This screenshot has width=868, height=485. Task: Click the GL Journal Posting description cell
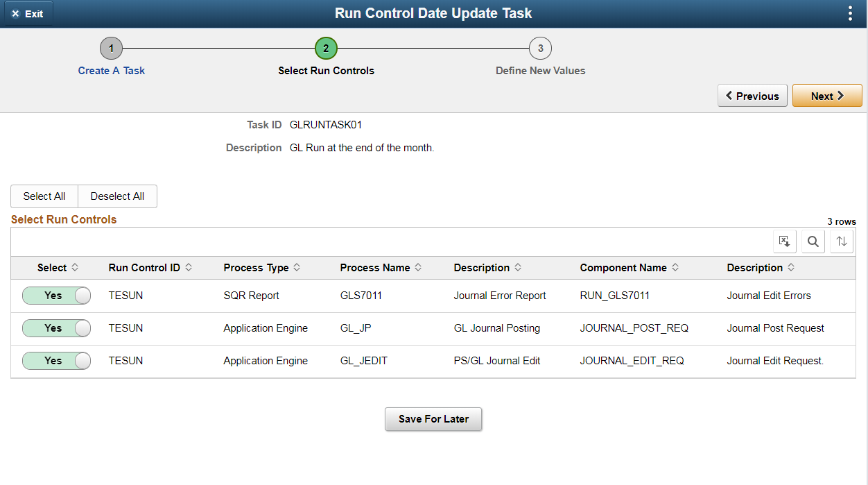point(497,328)
